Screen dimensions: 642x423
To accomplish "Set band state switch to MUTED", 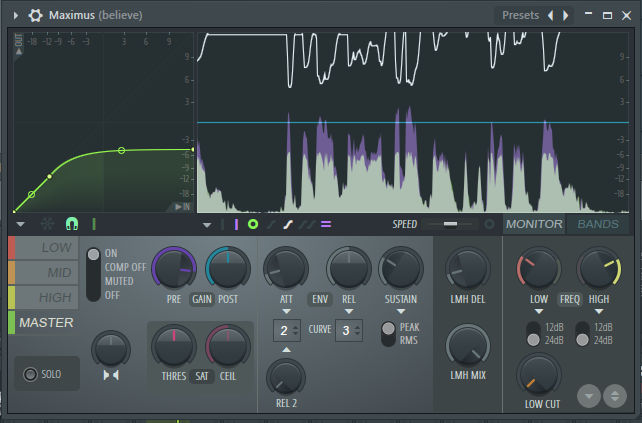I will coord(119,281).
